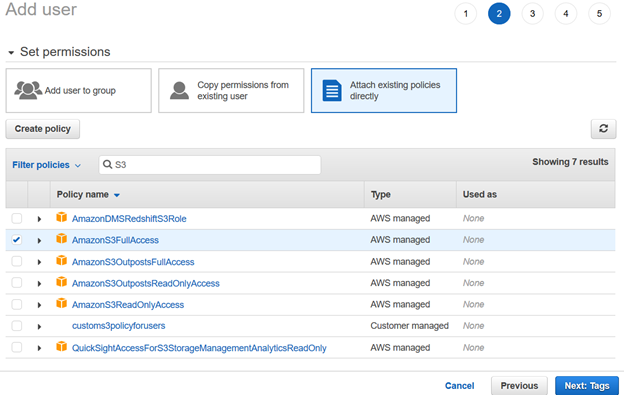Go to wizard step 4
This screenshot has width=624, height=395.
pos(566,14)
